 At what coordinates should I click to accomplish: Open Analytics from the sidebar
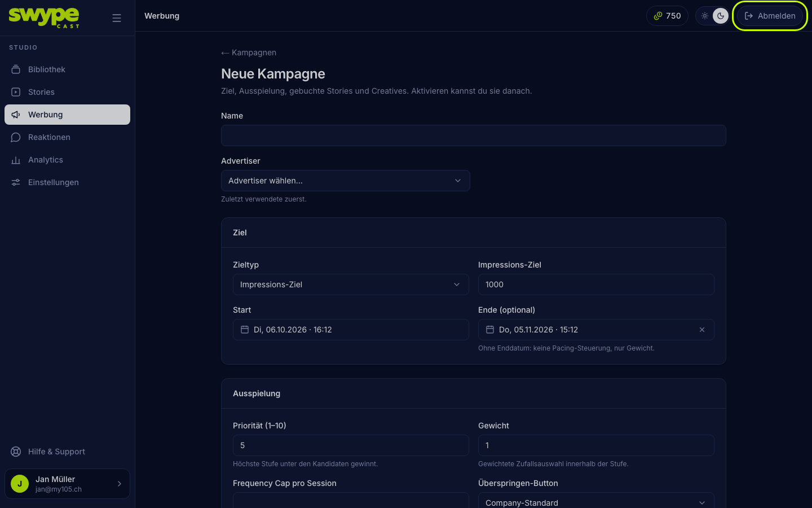click(67, 160)
